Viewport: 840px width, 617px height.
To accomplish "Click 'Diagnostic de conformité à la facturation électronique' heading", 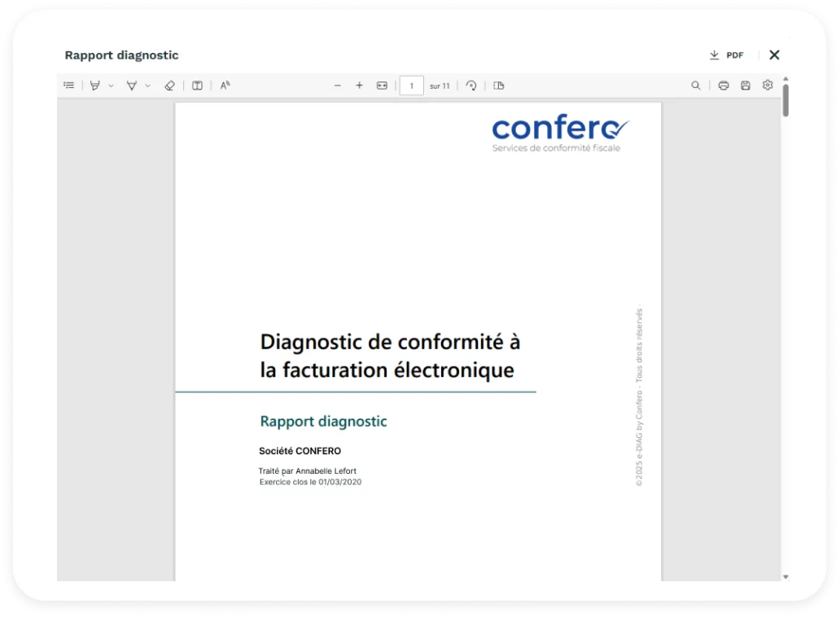I will [390, 356].
